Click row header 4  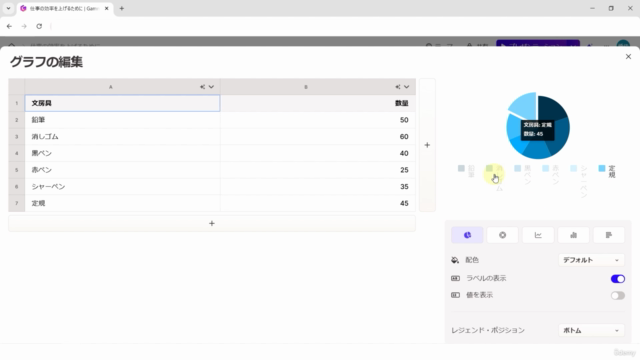(x=17, y=153)
